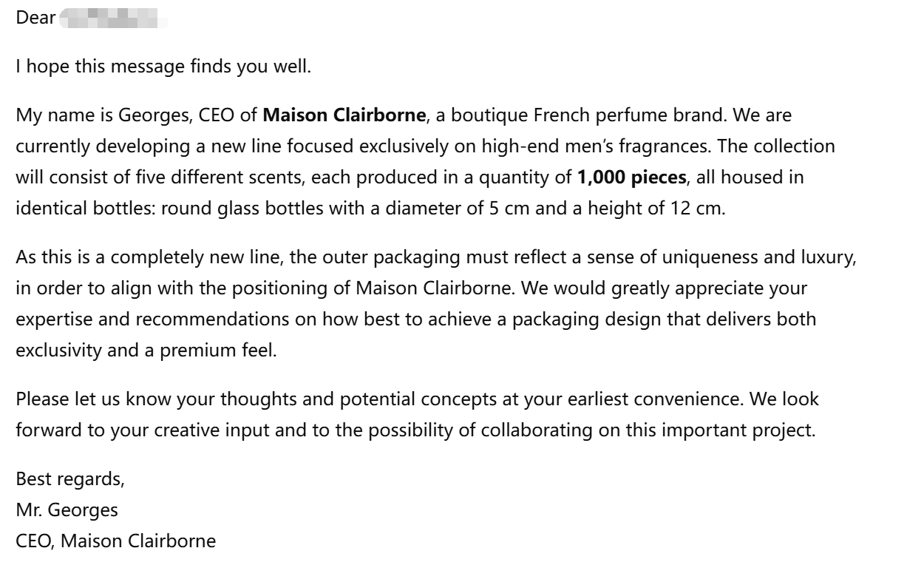The width and height of the screenshot is (924, 565).
Task: Click the phrase "exclusivity and a premium feel"
Action: [x=146, y=350]
